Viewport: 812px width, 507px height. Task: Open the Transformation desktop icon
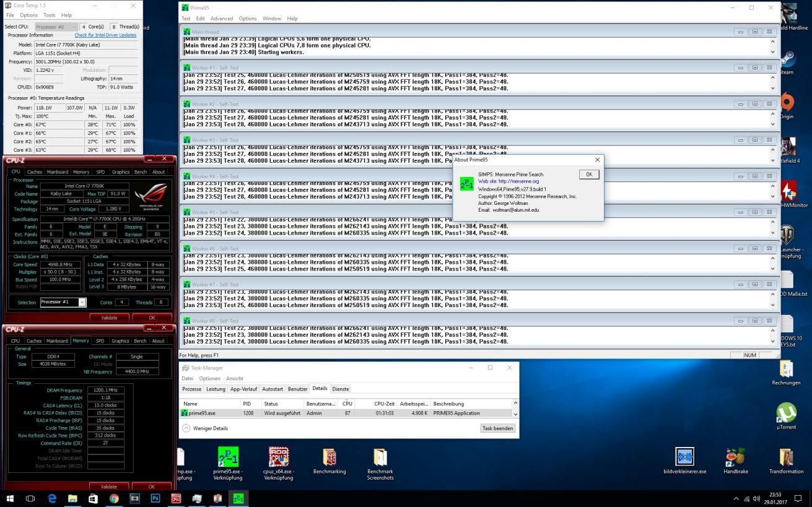click(786, 461)
